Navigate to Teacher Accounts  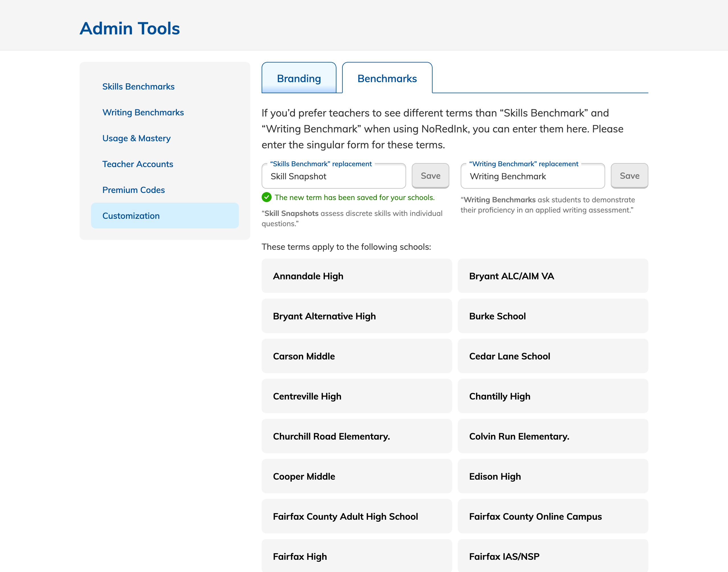pyautogui.click(x=137, y=164)
